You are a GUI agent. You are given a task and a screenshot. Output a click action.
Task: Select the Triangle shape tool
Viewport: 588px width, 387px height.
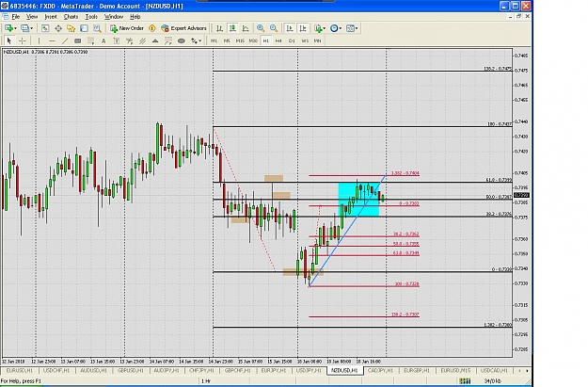[155, 40]
